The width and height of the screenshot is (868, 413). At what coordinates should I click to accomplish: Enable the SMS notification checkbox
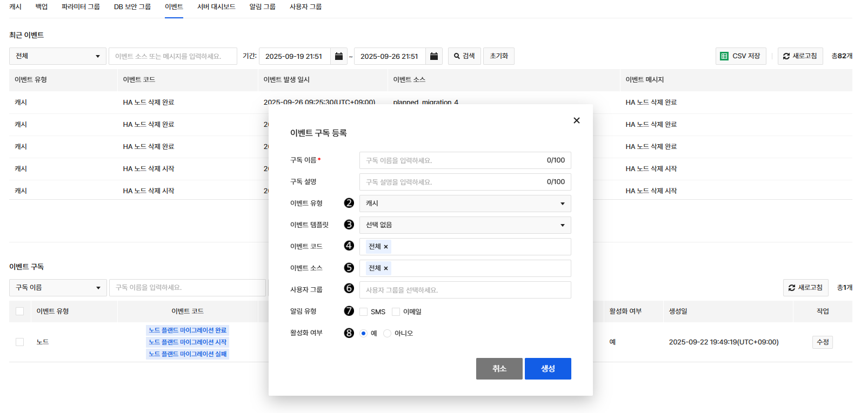click(x=364, y=312)
